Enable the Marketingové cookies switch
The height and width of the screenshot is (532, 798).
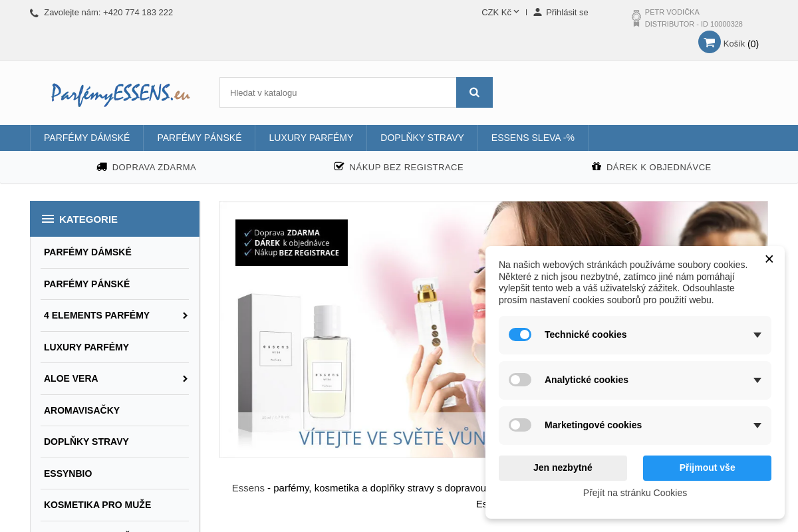coord(520,425)
